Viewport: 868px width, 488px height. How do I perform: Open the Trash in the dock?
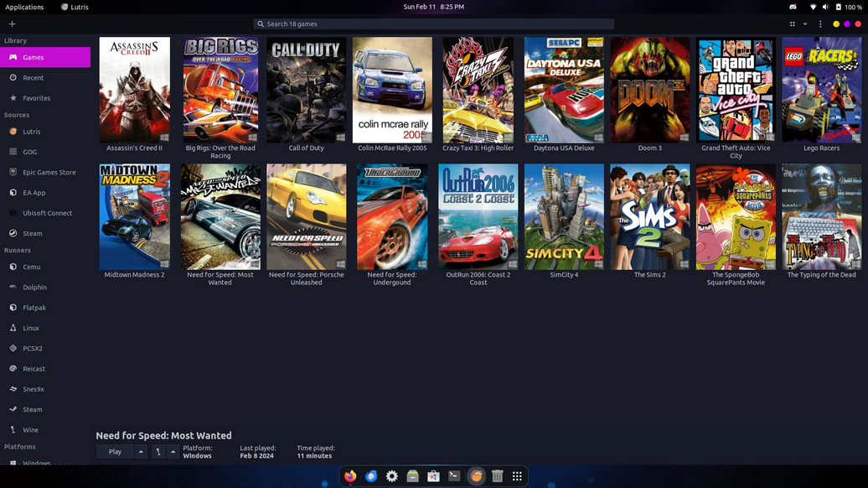[497, 475]
